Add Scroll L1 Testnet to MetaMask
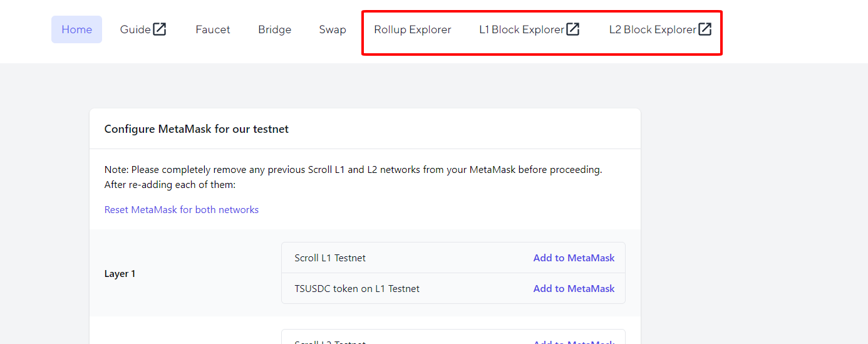Viewport: 868px width, 344px height. [574, 258]
